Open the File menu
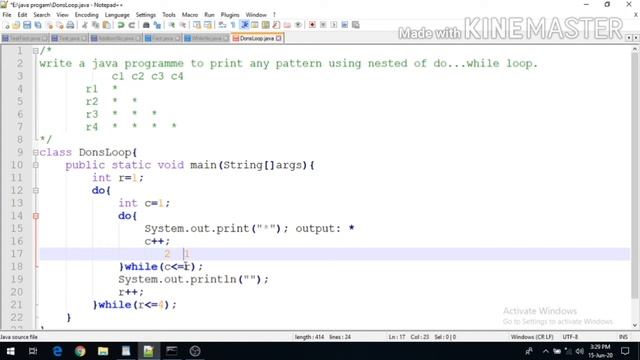Screen dimensions: 640x360 pyautogui.click(x=7, y=15)
